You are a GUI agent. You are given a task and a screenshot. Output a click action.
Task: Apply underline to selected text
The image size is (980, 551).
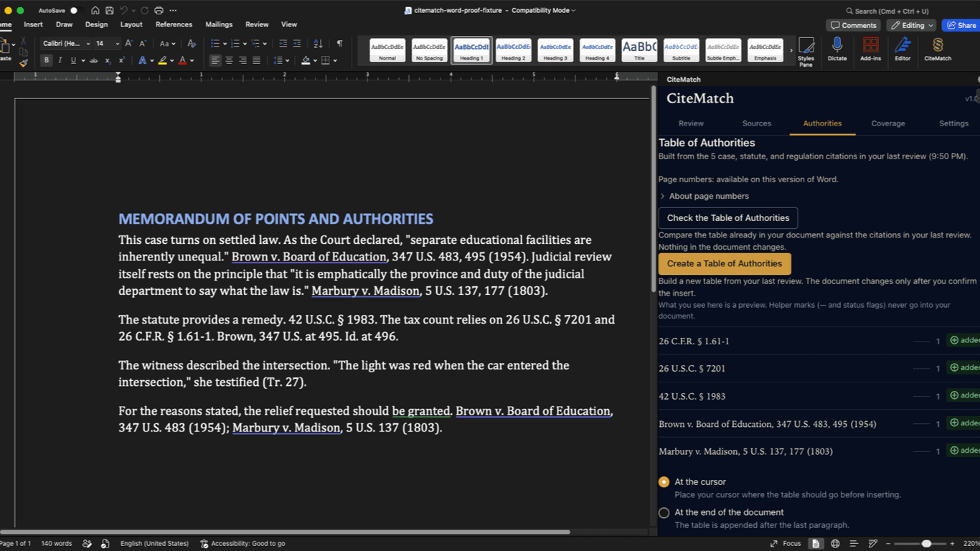click(x=72, y=60)
